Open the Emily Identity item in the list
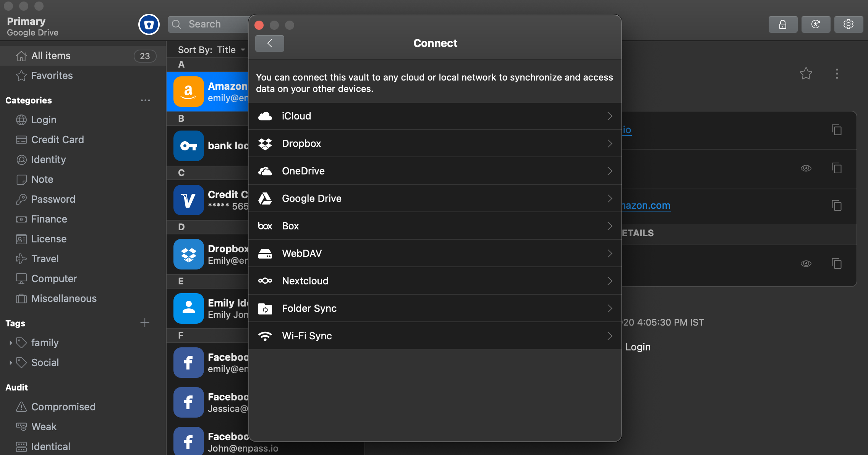Screen dimensions: 868x455 coord(208,308)
